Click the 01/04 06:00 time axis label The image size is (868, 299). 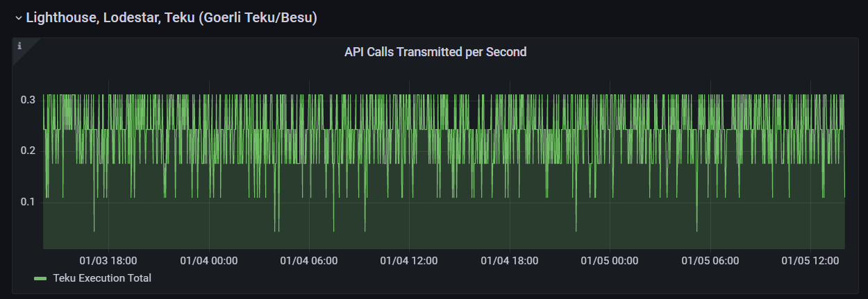tap(309, 261)
